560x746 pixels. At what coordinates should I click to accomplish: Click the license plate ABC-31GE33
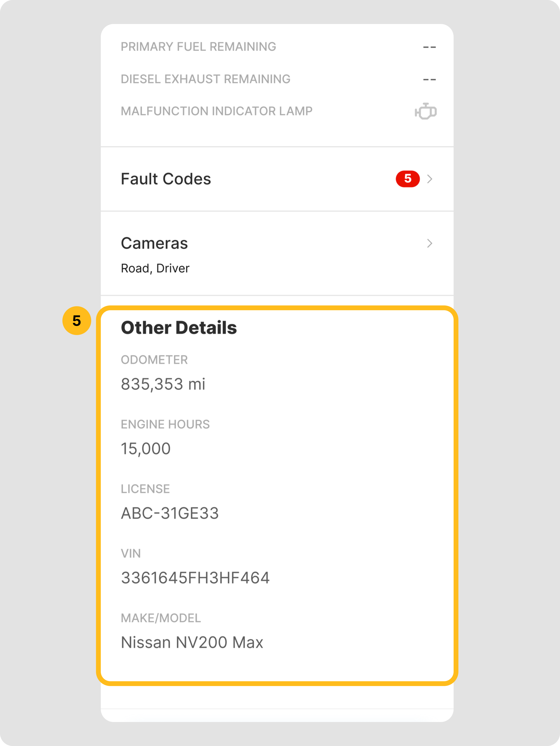pyautogui.click(x=170, y=513)
